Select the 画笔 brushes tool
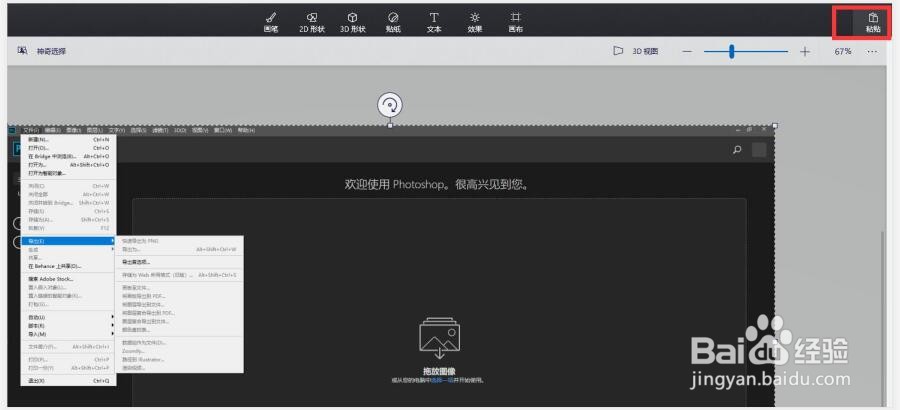Viewport: 900px width, 410px height. point(271,22)
